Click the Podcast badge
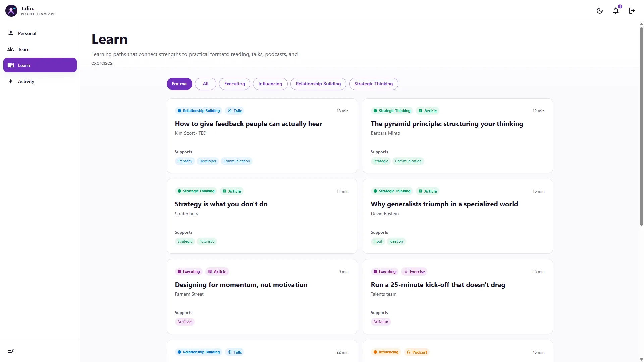This screenshot has width=644, height=362. (417, 352)
